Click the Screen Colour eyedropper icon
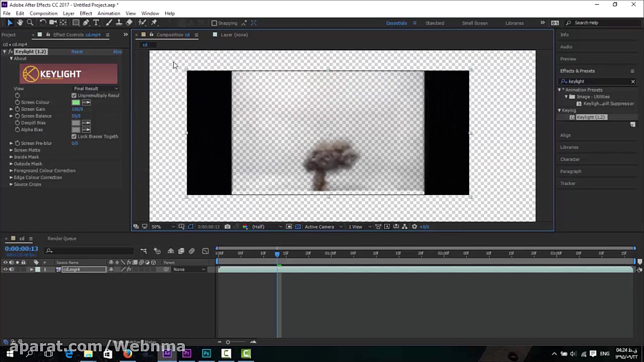Screen dimensions: 644x362 86,102
